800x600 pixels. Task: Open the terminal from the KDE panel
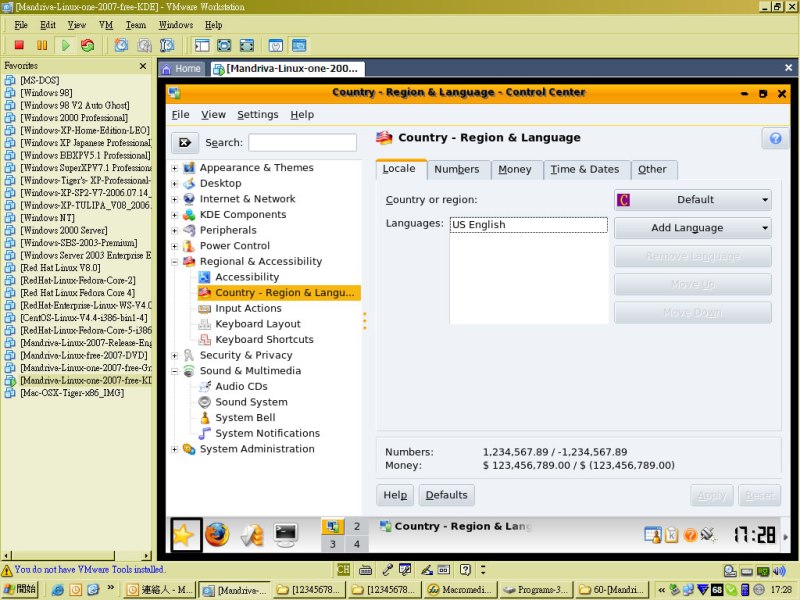coord(286,536)
